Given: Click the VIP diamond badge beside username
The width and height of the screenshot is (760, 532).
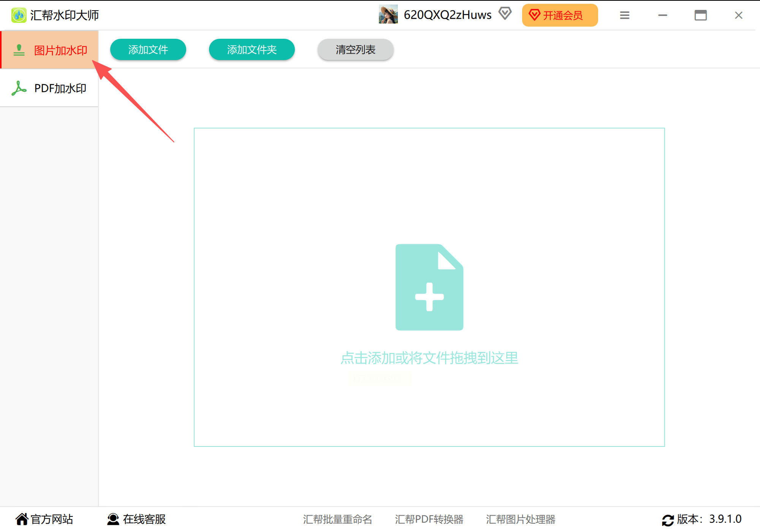Looking at the screenshot, I should [505, 14].
